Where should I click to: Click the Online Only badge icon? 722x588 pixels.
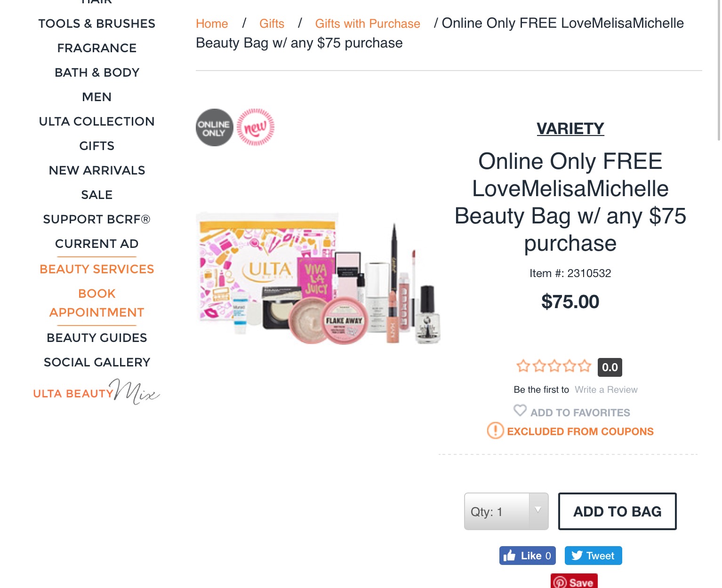(x=214, y=127)
